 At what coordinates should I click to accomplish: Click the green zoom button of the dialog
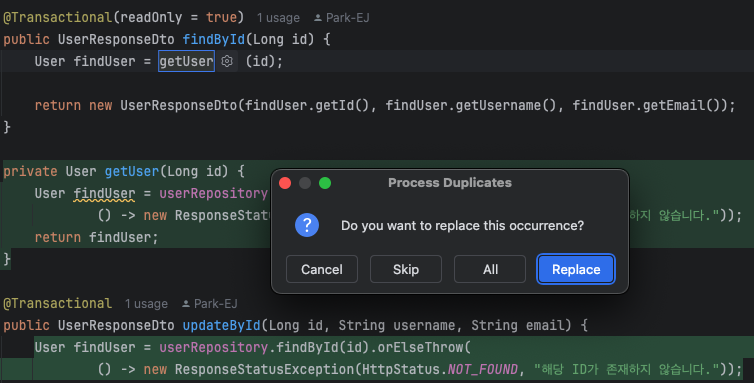pos(325,183)
